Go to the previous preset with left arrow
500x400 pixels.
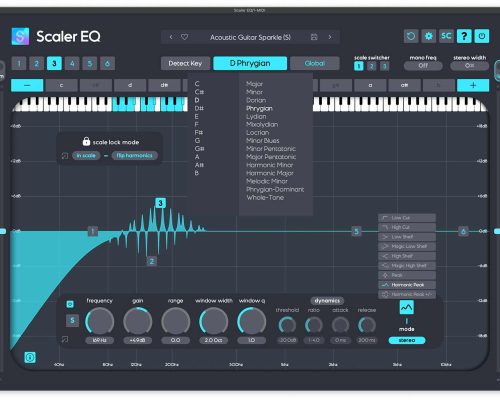click(171, 37)
